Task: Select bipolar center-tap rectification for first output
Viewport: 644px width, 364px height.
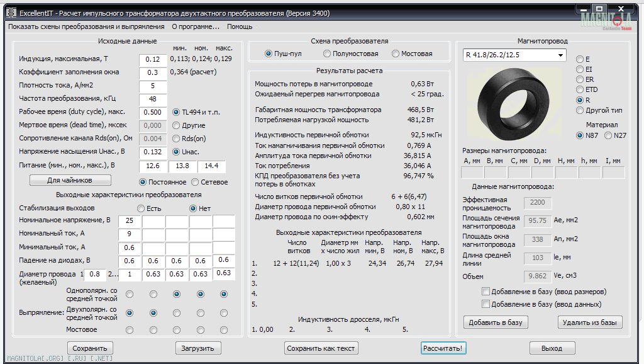Action: 130,313
